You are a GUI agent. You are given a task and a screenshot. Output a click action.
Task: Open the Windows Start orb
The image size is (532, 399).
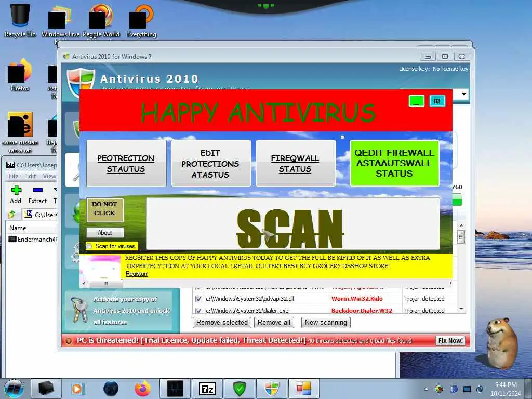pyautogui.click(x=14, y=389)
